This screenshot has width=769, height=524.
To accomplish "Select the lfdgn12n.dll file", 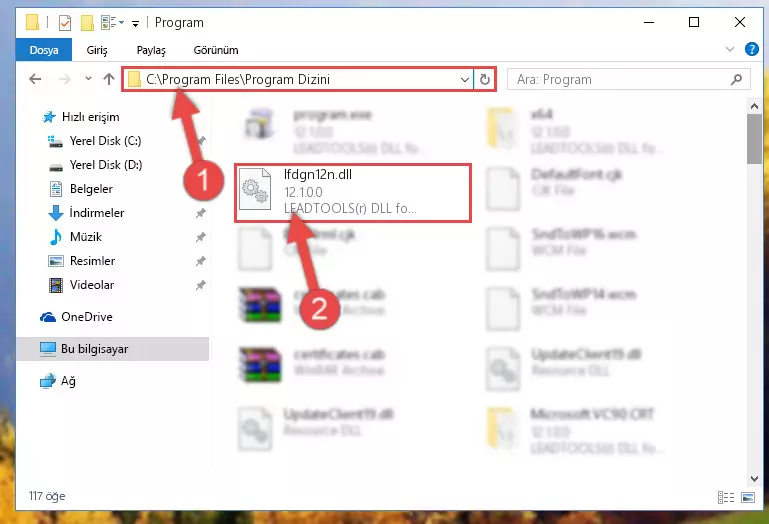I will coord(353,193).
